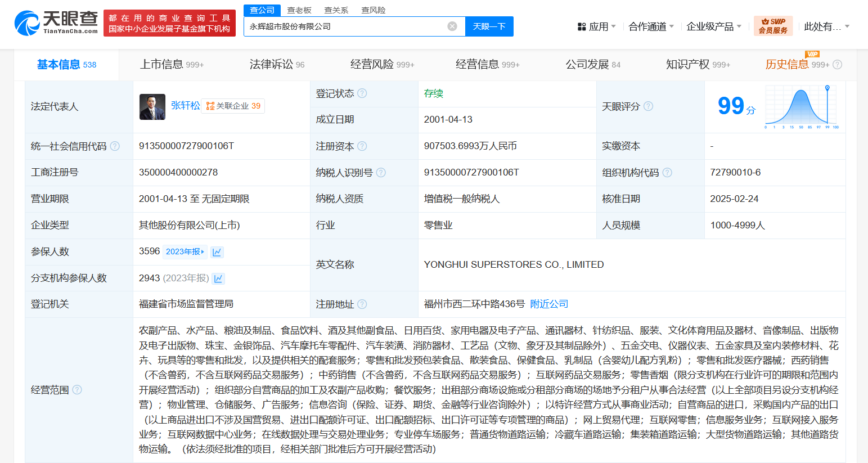Click the legal representative photo thumbnail
Screen dimensions: 868x463
(152, 106)
